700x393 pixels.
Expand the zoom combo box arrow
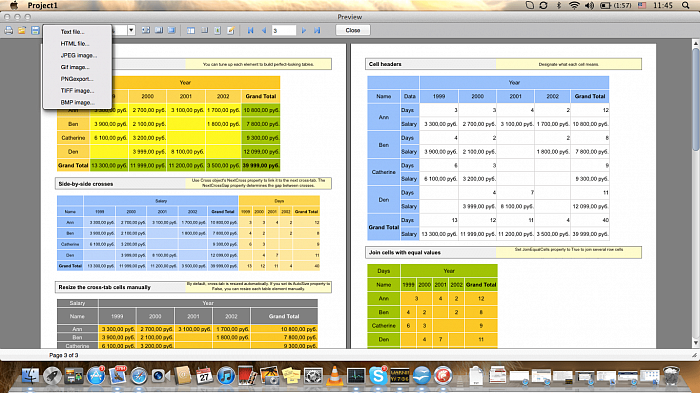click(131, 30)
